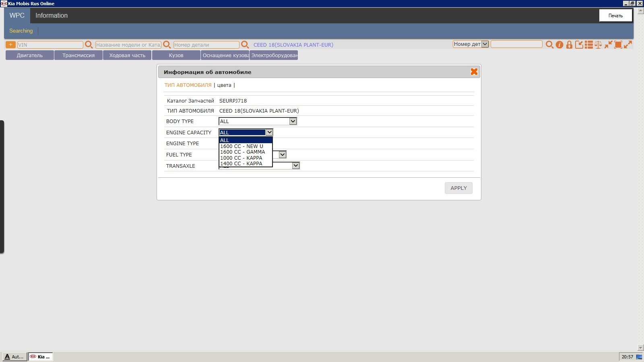Switch to the цвета tab
This screenshot has width=644, height=362.
(x=224, y=85)
